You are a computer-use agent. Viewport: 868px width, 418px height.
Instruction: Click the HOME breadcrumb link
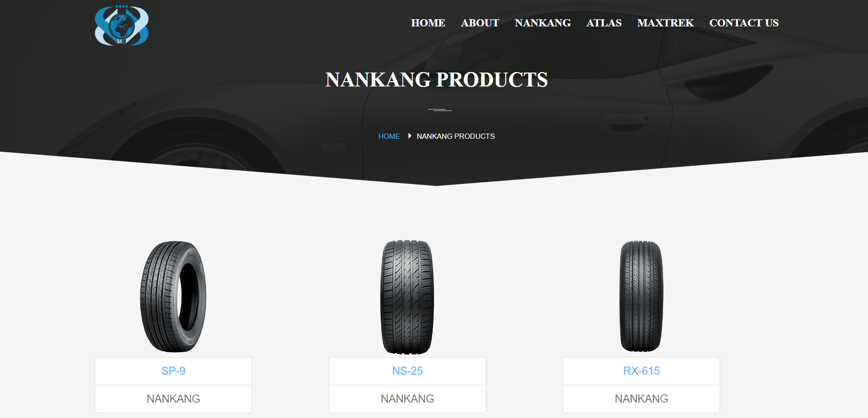pyautogui.click(x=389, y=136)
